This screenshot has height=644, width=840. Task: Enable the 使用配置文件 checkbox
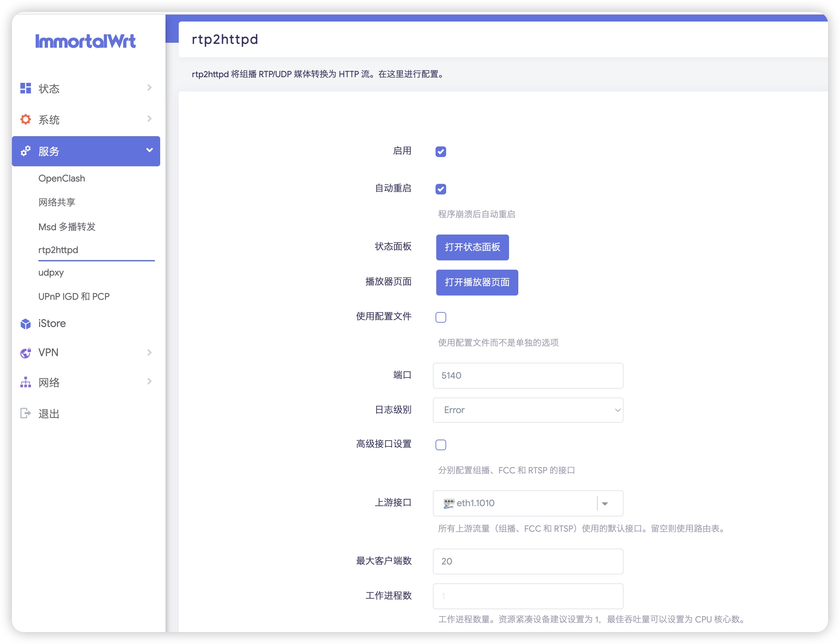click(x=441, y=317)
